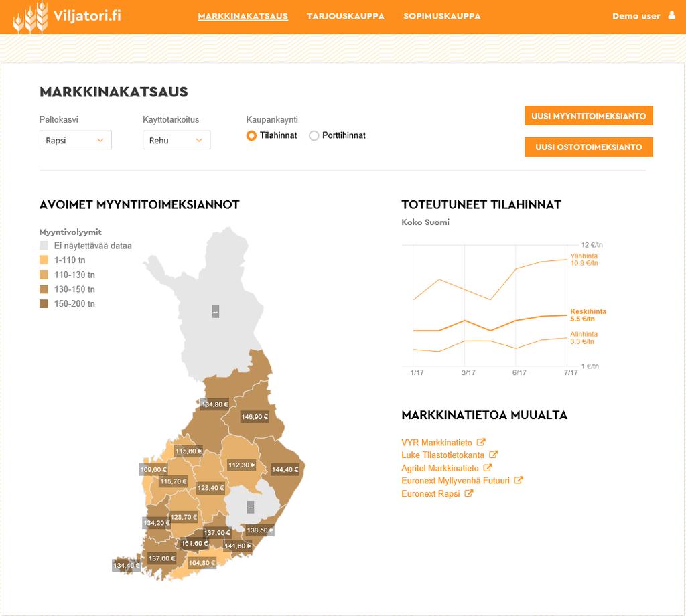Select the 109,60 € map region label
Viewport: 686px width, 616px height.
click(x=153, y=469)
